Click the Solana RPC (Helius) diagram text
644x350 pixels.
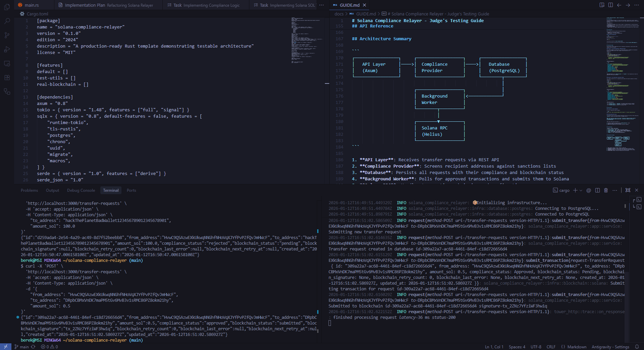pos(434,131)
